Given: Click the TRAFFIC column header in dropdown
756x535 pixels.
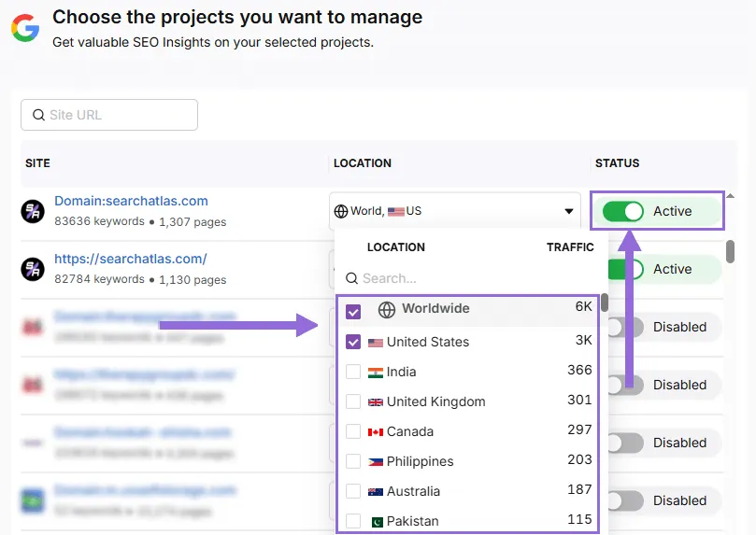Looking at the screenshot, I should pyautogui.click(x=570, y=247).
